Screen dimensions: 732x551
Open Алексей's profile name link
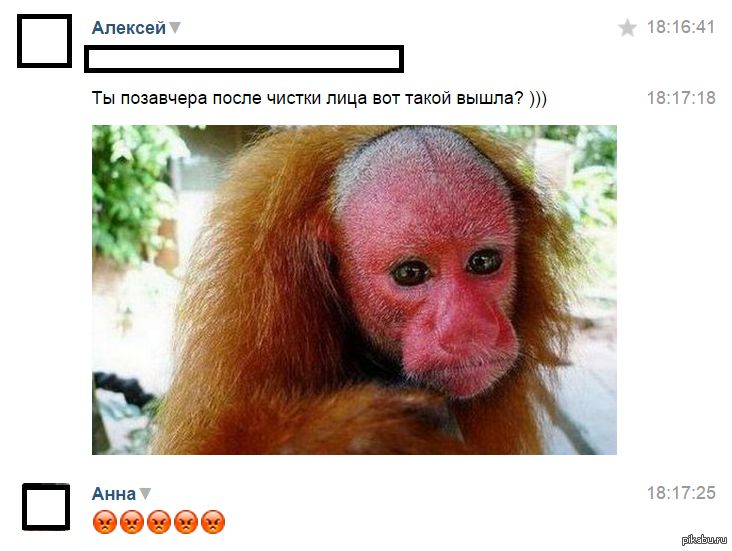pyautogui.click(x=129, y=28)
